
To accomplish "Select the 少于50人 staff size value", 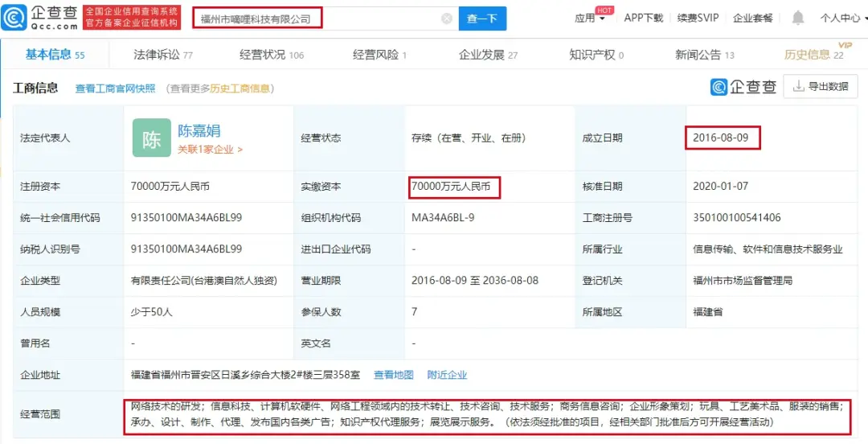I will (x=152, y=312).
